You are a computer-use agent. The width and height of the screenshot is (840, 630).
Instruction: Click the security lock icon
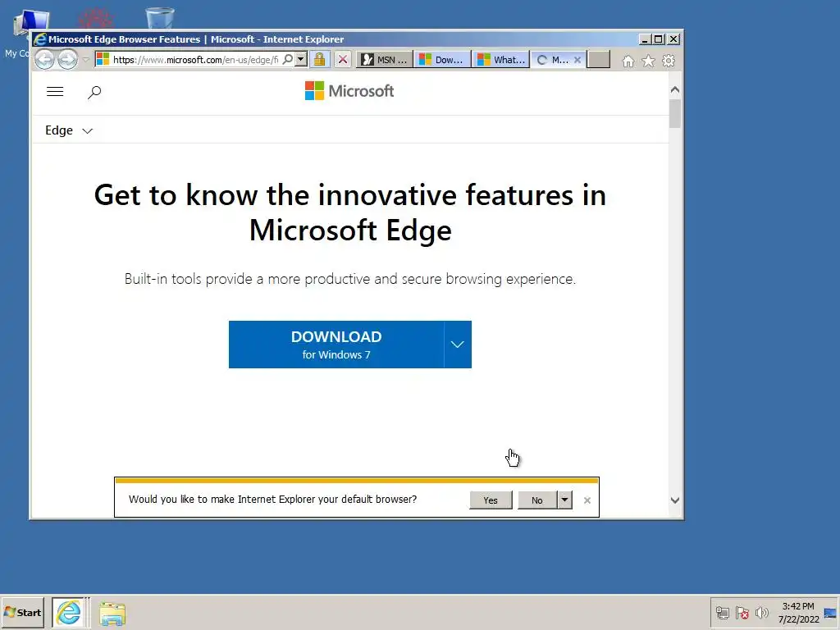(x=319, y=59)
